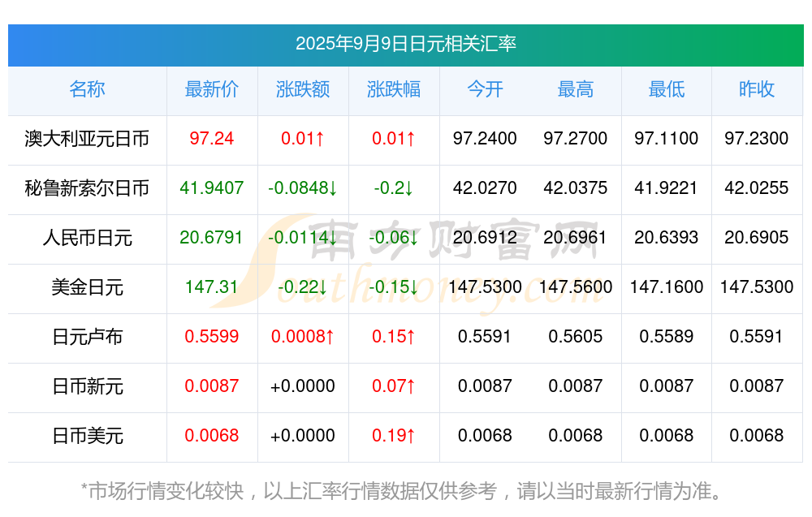Click low value 41.9221
812x517 pixels.
(x=667, y=187)
